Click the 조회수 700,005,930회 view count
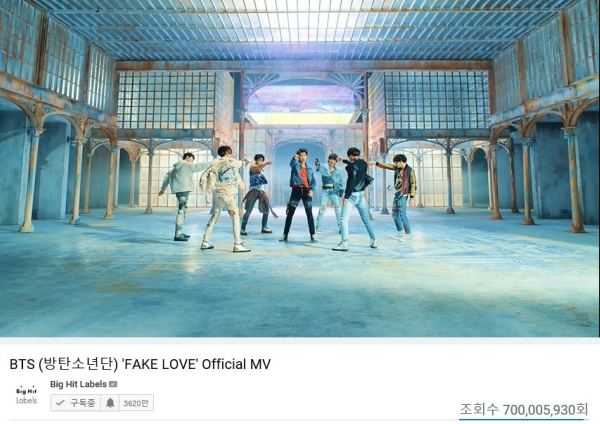 [x=523, y=409]
